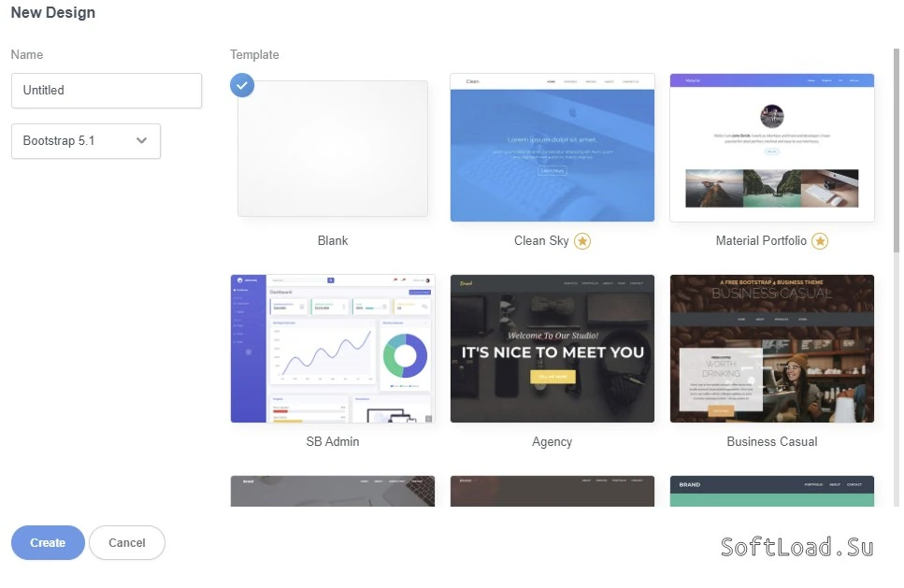Image resolution: width=904 pixels, height=588 pixels.
Task: Click the Clean Sky label text
Action: point(541,241)
